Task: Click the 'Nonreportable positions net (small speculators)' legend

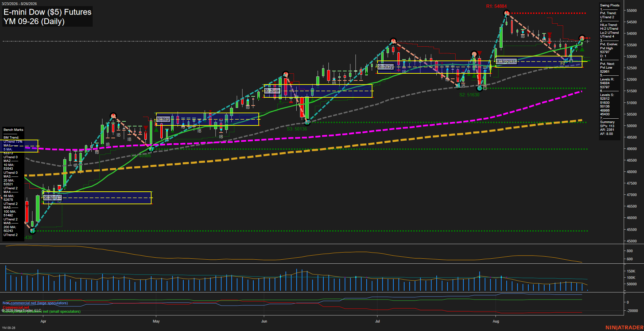Action: [42, 312]
